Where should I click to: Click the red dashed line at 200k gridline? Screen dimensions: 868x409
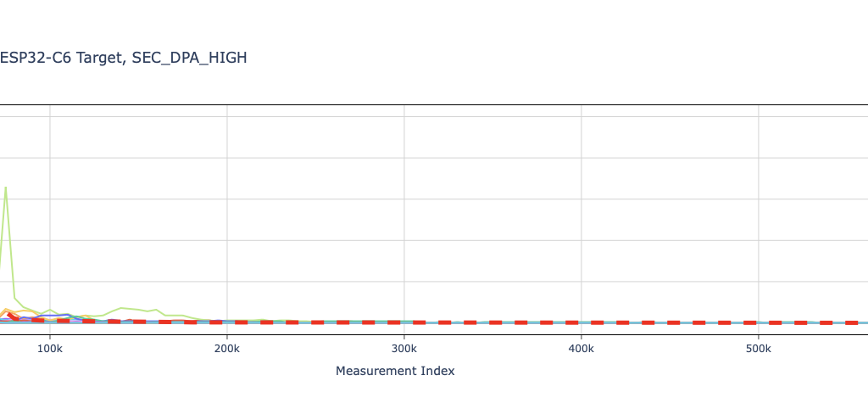pos(226,322)
